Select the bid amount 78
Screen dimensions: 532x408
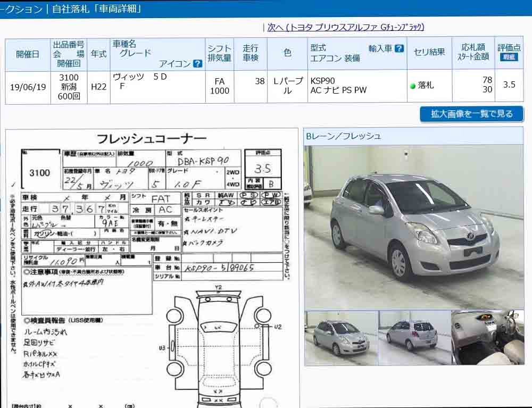(487, 80)
